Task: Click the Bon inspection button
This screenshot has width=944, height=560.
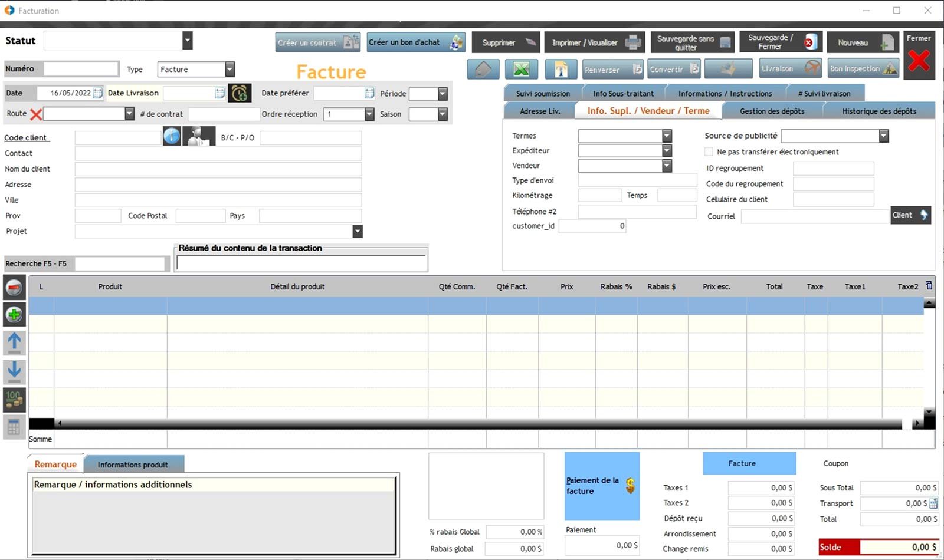Action: [863, 69]
